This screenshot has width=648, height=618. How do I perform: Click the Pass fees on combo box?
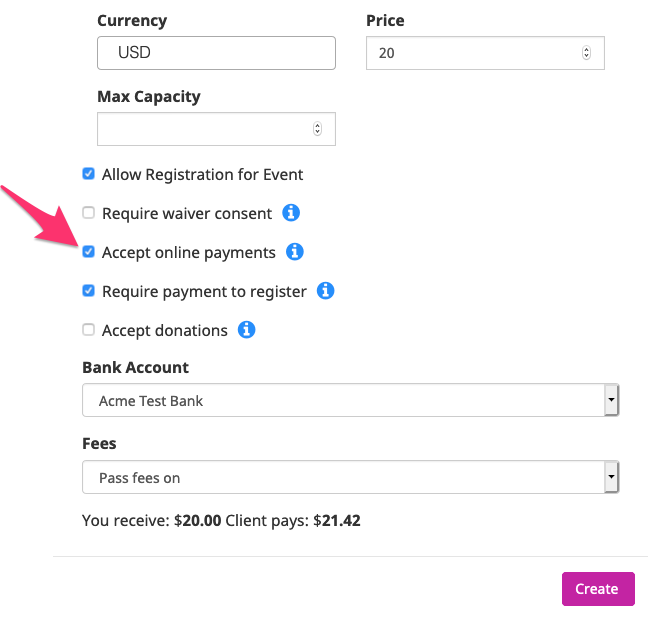point(350,477)
